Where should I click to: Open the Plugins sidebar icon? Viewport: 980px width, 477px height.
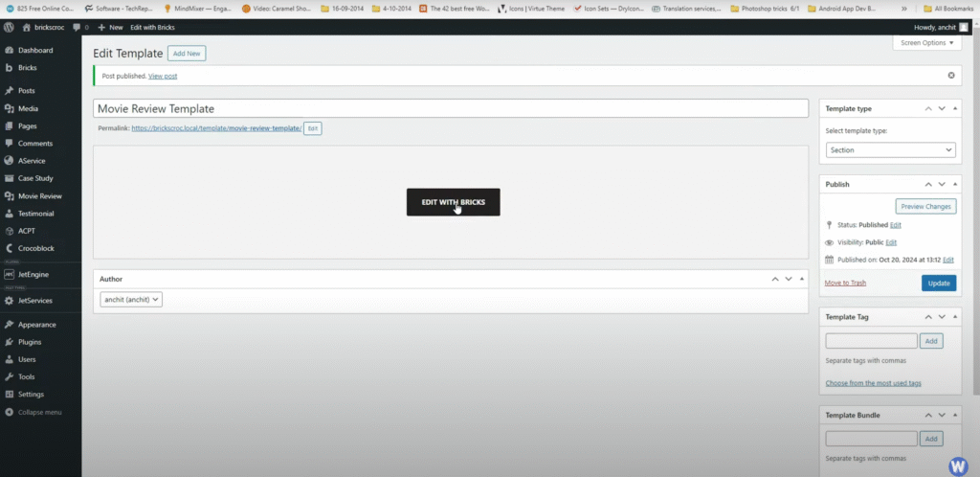pos(9,342)
